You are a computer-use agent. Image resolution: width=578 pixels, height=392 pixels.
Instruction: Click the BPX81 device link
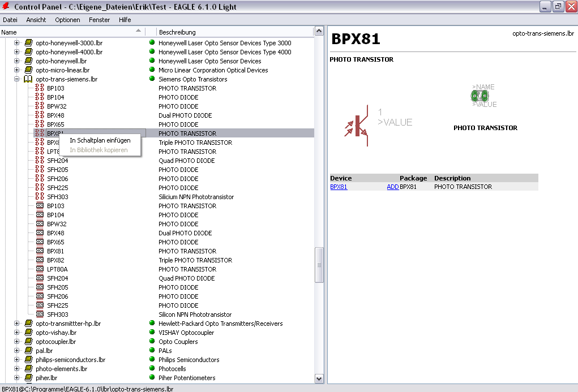339,187
